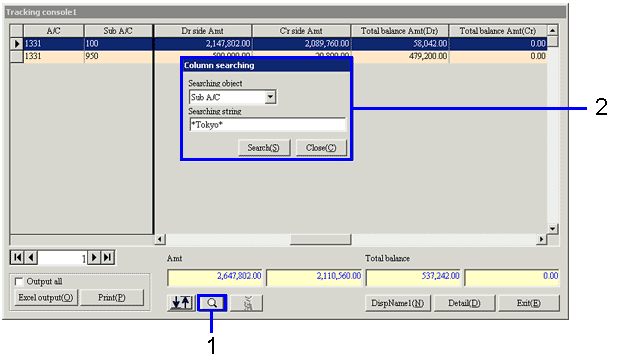This screenshot has height=363, width=618.
Task: Go to previous record arrow
Action: (x=31, y=258)
